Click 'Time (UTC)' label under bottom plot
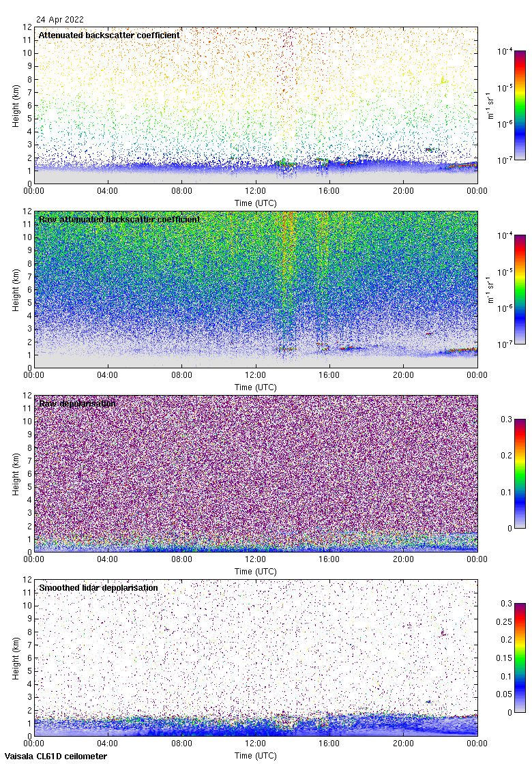Screen dimensions: 532x764 pyautogui.click(x=256, y=756)
